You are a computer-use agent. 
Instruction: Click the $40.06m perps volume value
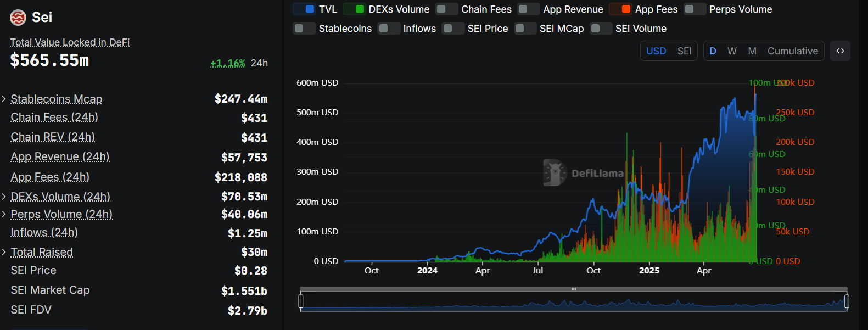pyautogui.click(x=244, y=214)
